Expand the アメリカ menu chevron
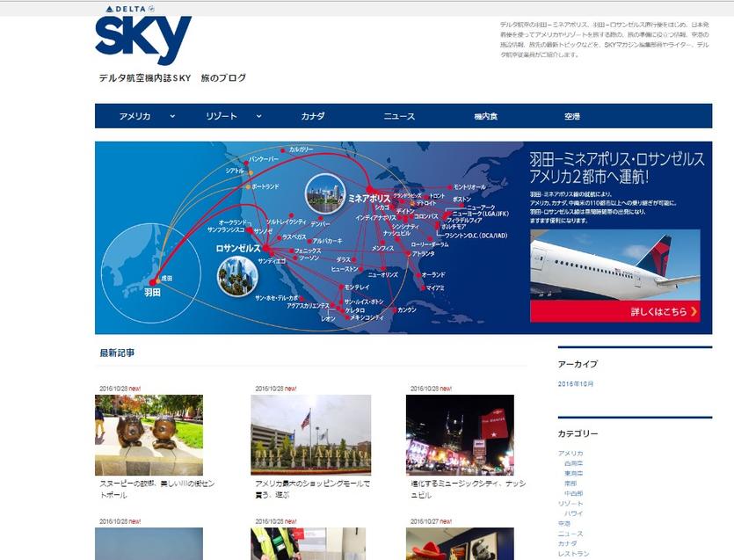 click(x=172, y=116)
